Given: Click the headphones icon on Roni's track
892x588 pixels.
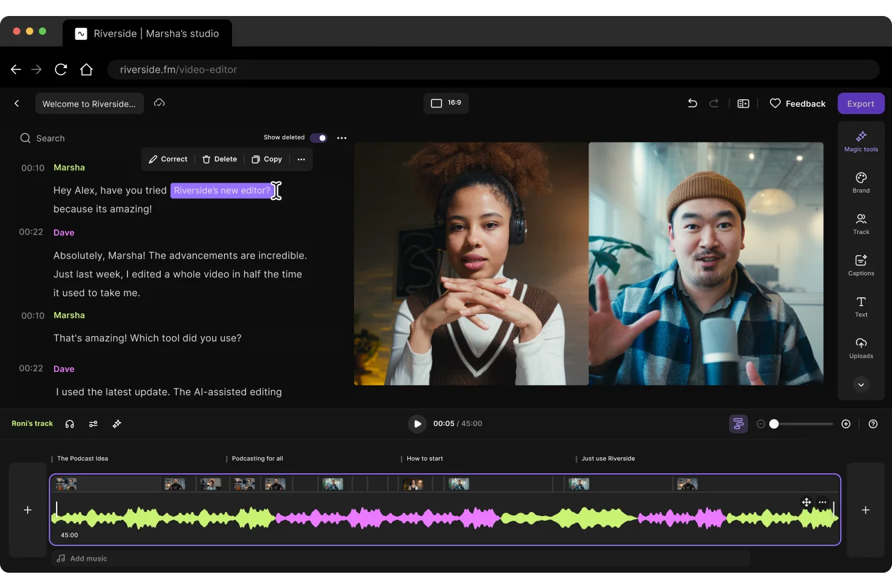Looking at the screenshot, I should click(x=69, y=423).
